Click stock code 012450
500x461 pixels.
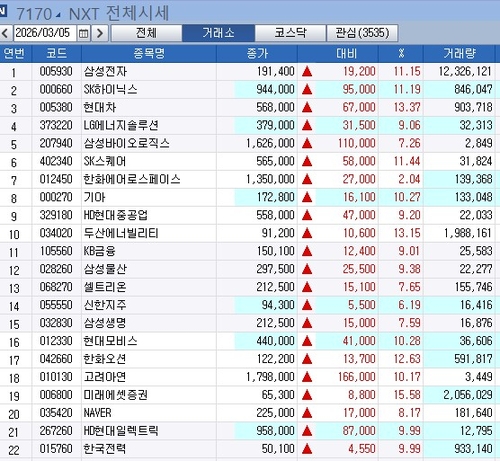(x=56, y=179)
